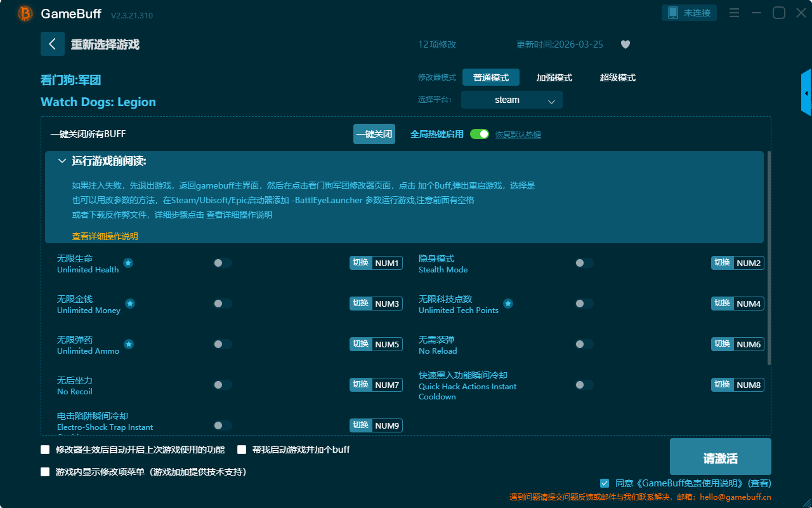Viewport: 812px width, 508px height.
Task: Open the 查看详细操作说明 link
Action: [105, 236]
